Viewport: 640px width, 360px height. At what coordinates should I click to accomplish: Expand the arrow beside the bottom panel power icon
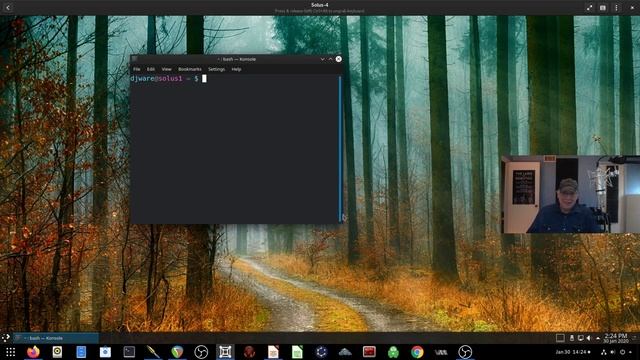[x=631, y=352]
